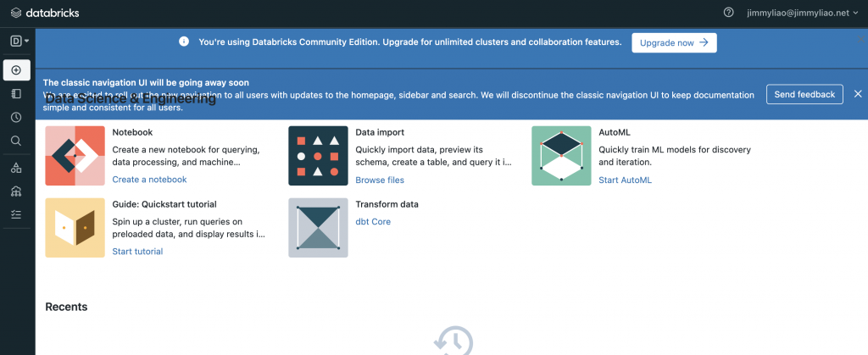Viewport: 868px width, 355px height.
Task: Dismiss the classic navigation UI notice
Action: click(858, 94)
